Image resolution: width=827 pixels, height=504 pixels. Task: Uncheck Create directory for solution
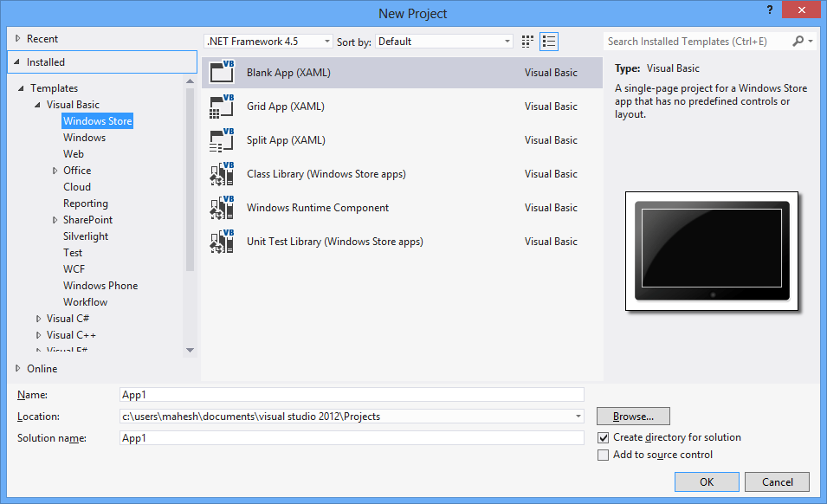tap(603, 437)
